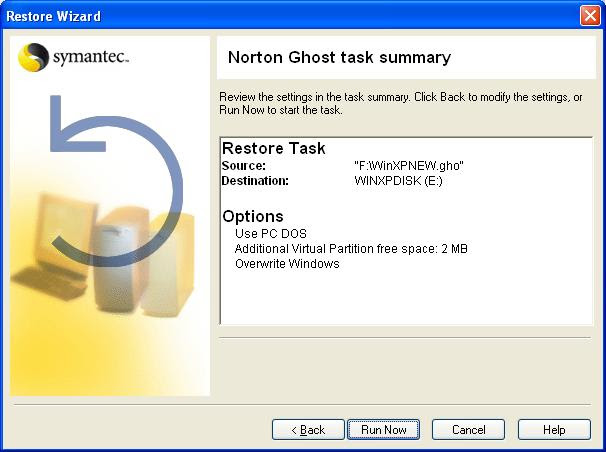Click the Run Now button
Screen dimensions: 606x452
(x=383, y=430)
